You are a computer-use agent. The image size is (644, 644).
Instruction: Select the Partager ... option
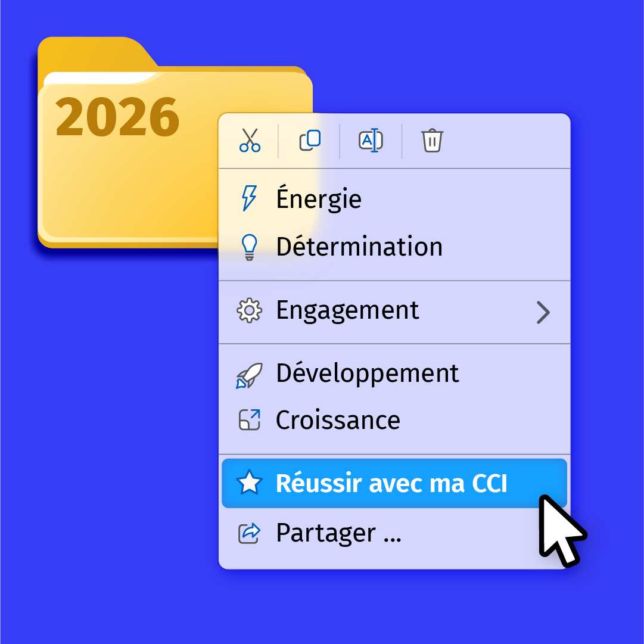(338, 533)
